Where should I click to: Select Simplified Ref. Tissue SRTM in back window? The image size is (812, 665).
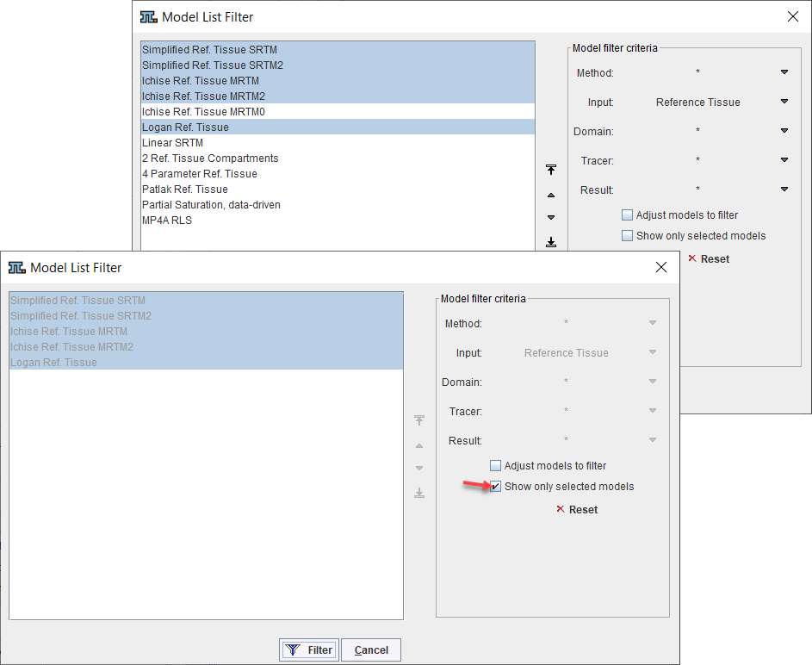tap(338, 50)
